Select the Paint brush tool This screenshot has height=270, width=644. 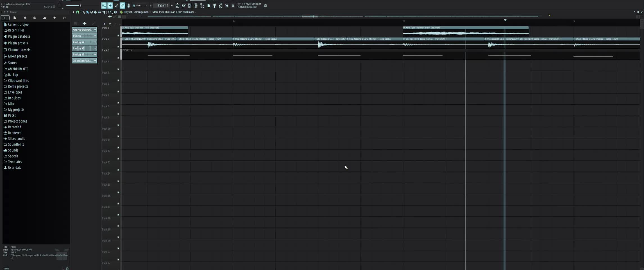click(x=87, y=12)
